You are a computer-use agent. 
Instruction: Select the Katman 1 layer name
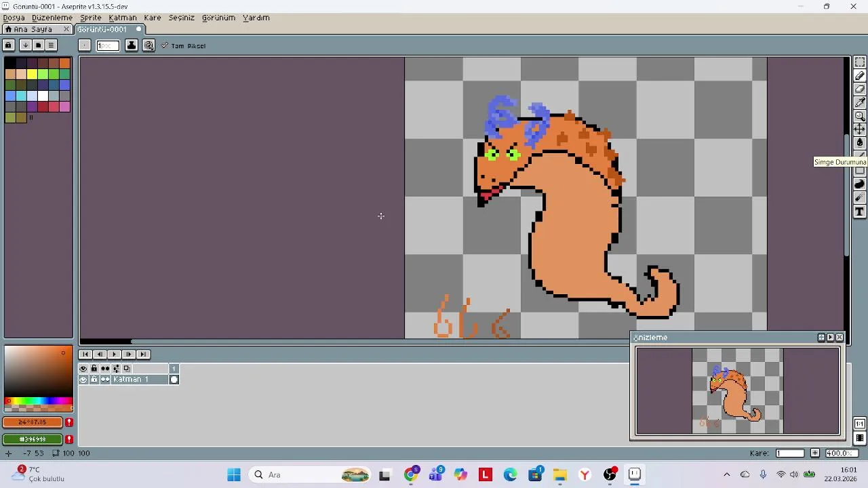pos(140,380)
